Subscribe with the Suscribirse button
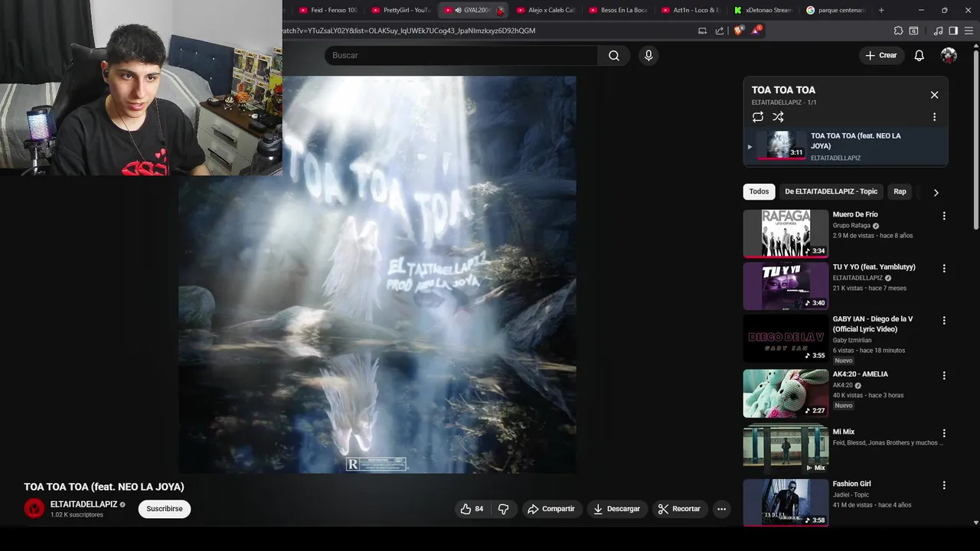 coord(165,509)
